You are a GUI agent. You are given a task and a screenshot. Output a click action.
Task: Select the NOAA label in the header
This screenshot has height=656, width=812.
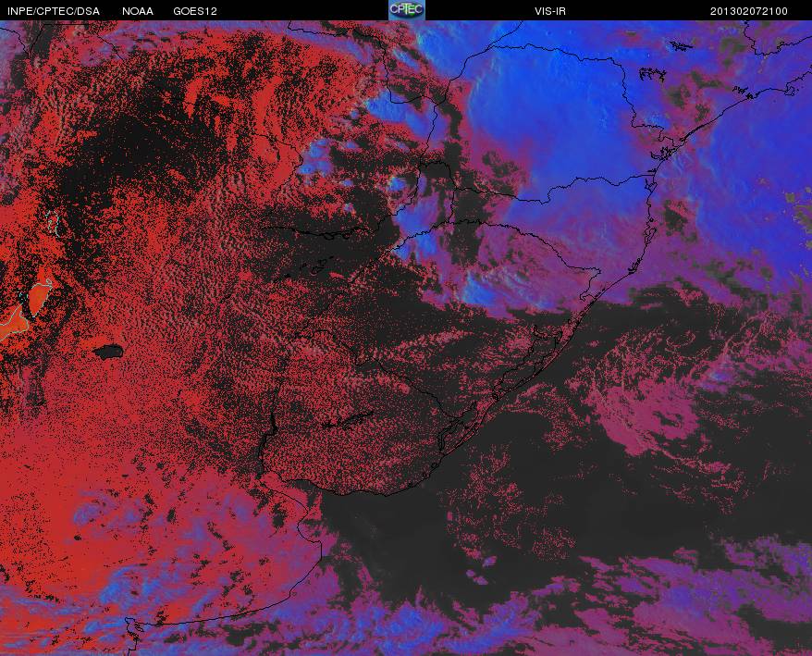click(x=138, y=11)
